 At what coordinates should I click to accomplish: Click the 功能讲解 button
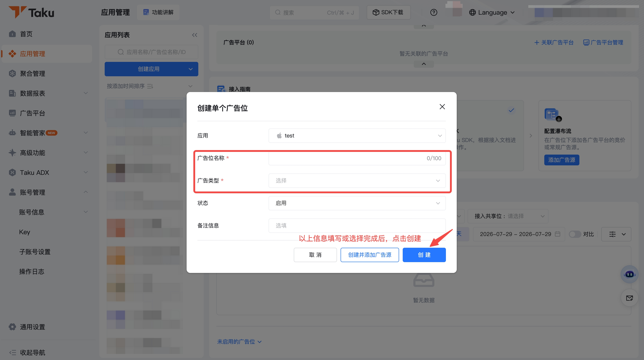click(158, 12)
